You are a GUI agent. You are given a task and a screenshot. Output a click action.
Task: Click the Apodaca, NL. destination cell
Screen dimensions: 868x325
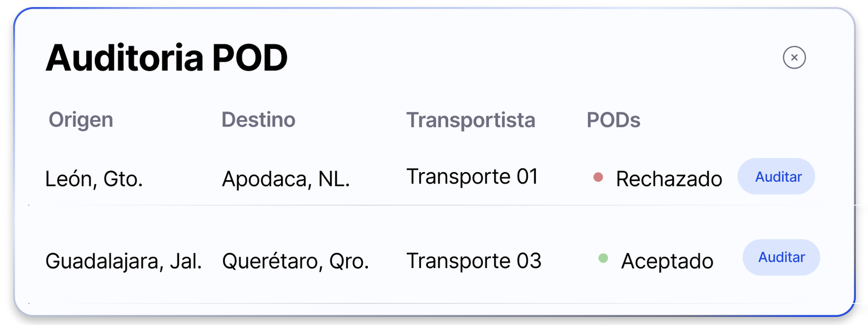click(x=286, y=179)
